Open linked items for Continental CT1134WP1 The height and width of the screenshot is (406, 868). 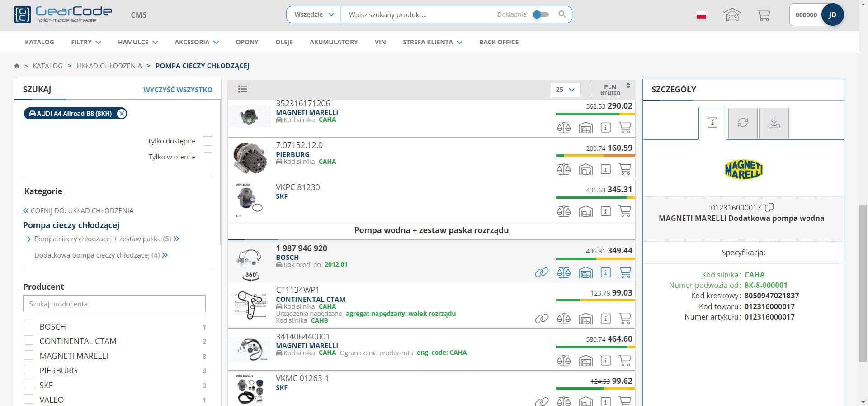pyautogui.click(x=542, y=319)
